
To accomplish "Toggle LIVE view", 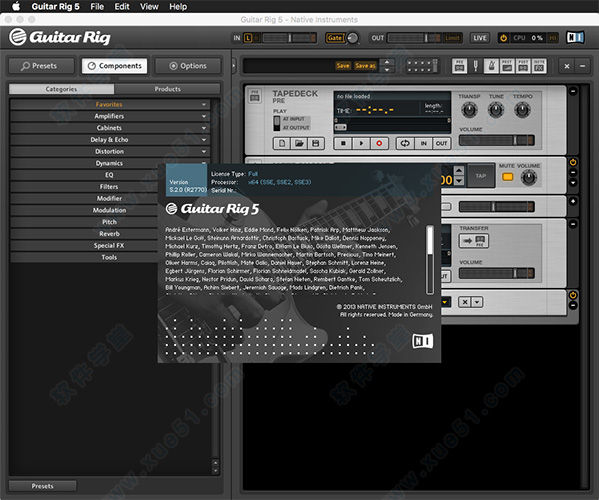I will 480,38.
